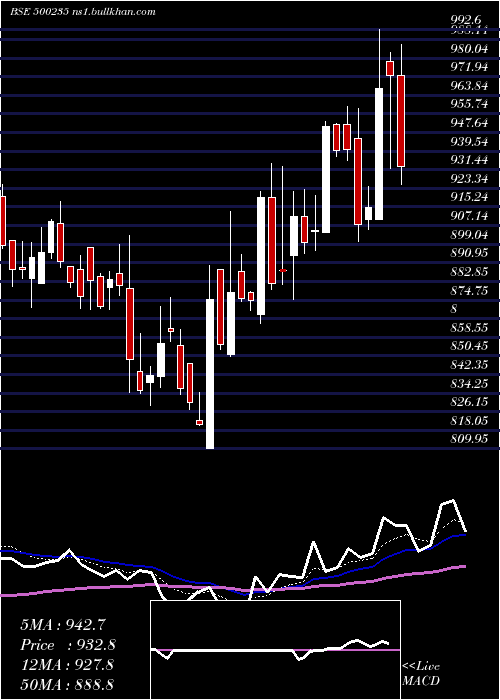
Task: Click the 947.64 price label
Action: pos(469,122)
